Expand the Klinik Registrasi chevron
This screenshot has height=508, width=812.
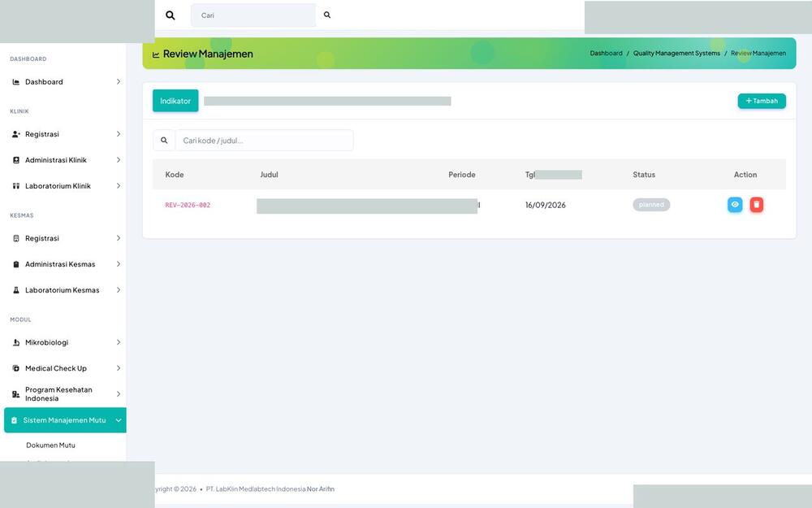pos(118,134)
